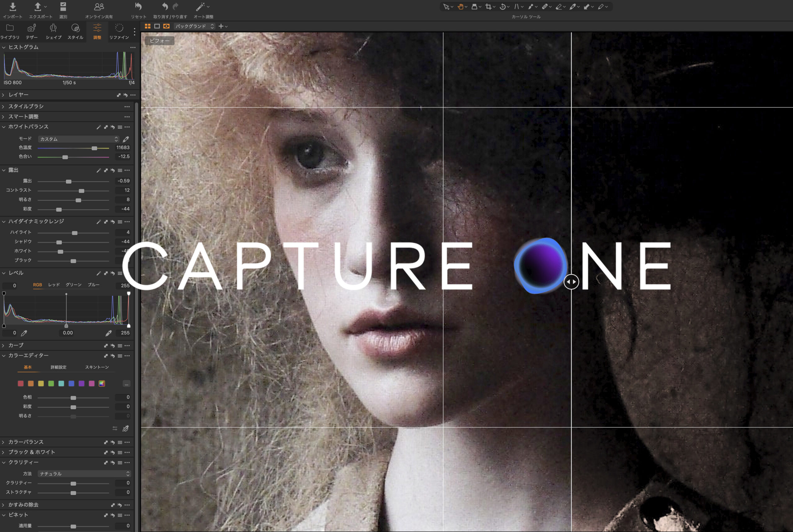Click the シャドウ slider handle
The height and width of the screenshot is (532, 793).
click(x=59, y=242)
